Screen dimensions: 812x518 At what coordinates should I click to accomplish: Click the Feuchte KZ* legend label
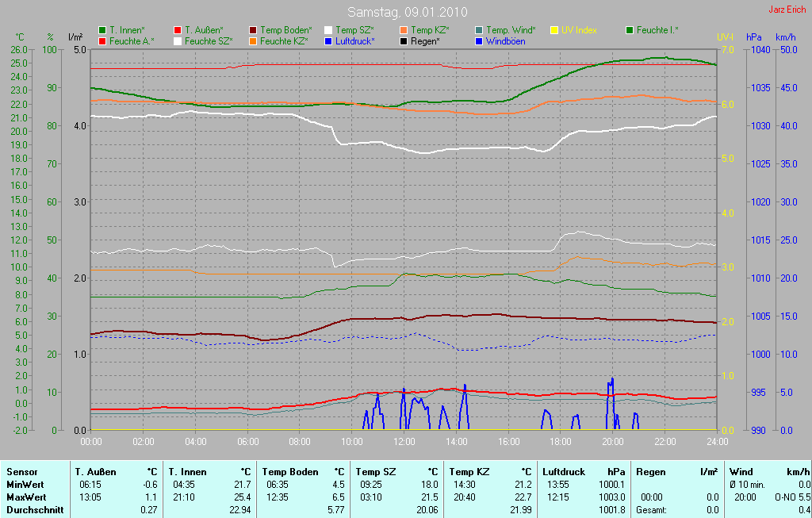coord(284,40)
